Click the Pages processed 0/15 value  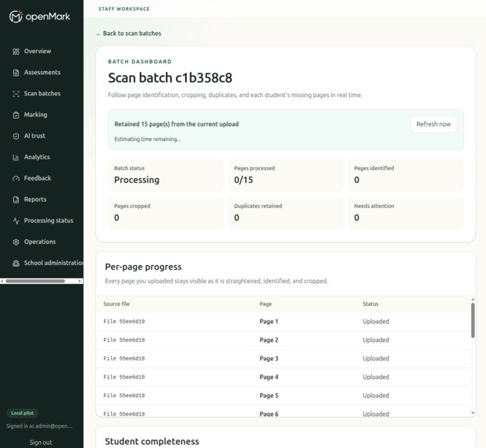(x=243, y=180)
